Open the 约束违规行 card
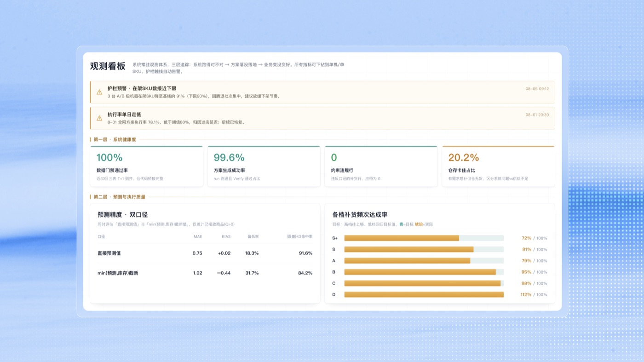The image size is (644, 362). point(381,166)
